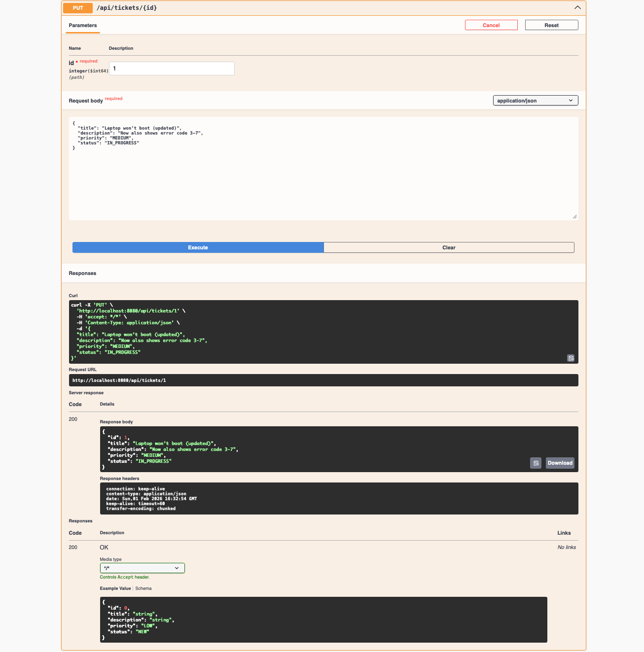The image size is (644, 652).
Task: Click inside the request body JSON editor
Action: (x=323, y=168)
